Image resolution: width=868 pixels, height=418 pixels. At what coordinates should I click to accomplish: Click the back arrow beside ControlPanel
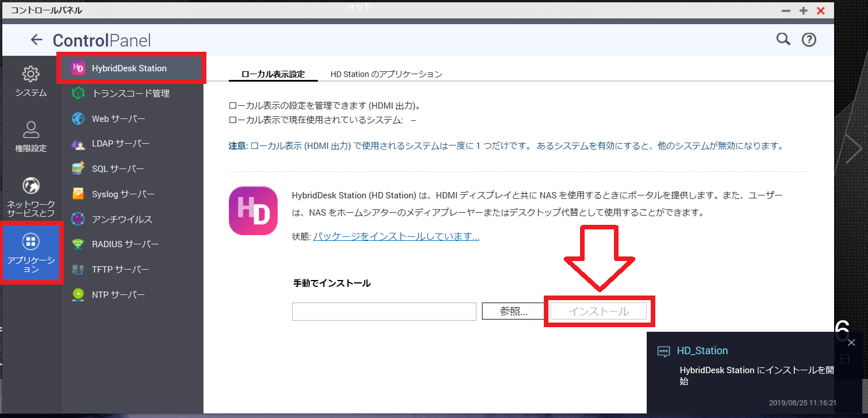(x=37, y=40)
